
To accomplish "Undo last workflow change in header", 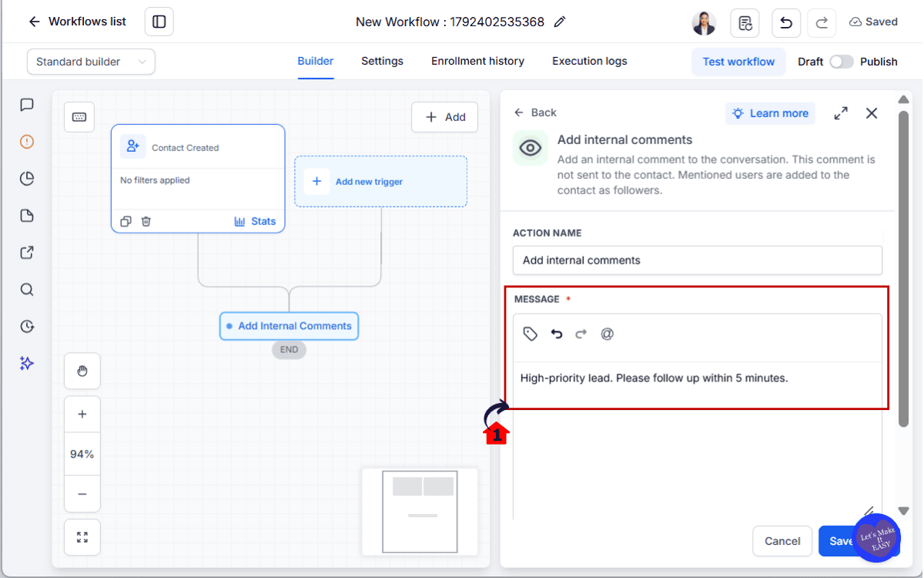I will click(786, 22).
